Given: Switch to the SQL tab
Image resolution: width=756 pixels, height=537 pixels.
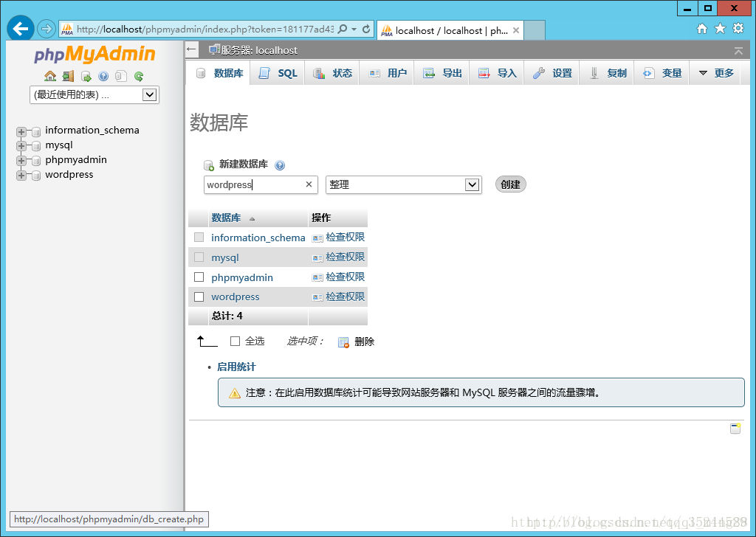Looking at the screenshot, I should pyautogui.click(x=278, y=72).
